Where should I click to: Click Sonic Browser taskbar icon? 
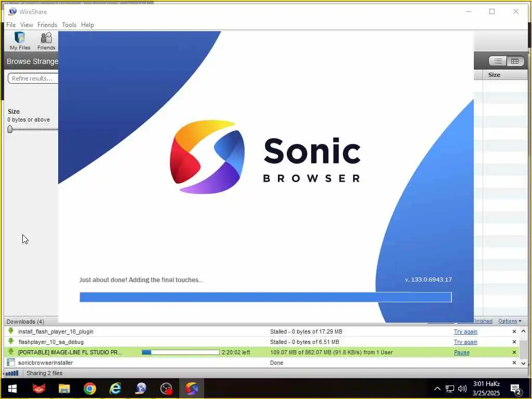(x=192, y=389)
